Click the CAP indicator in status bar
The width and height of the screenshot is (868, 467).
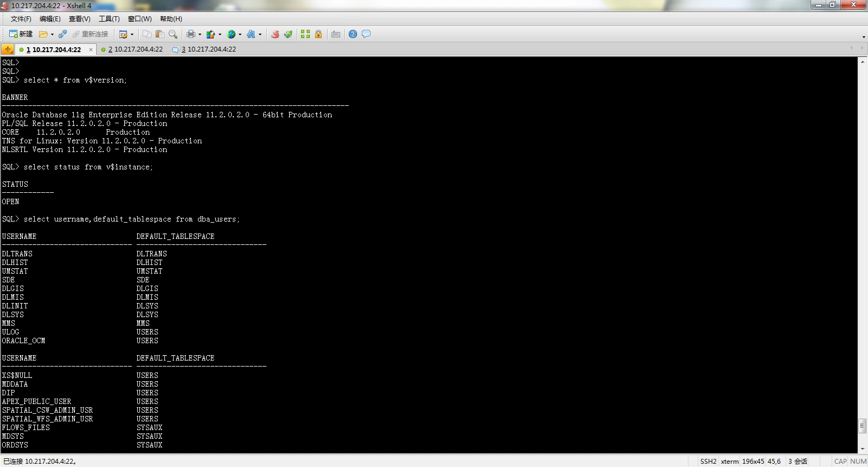pyautogui.click(x=840, y=462)
